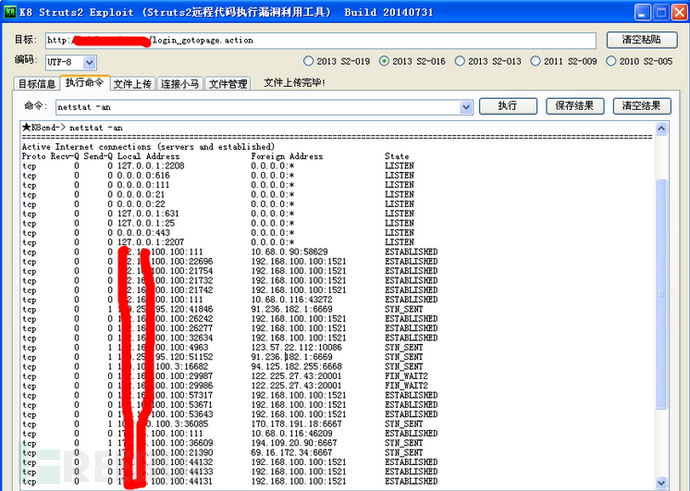The height and width of the screenshot is (491, 690).
Task: Click foreign address 94.125.182.255:6668
Action: pos(297,367)
